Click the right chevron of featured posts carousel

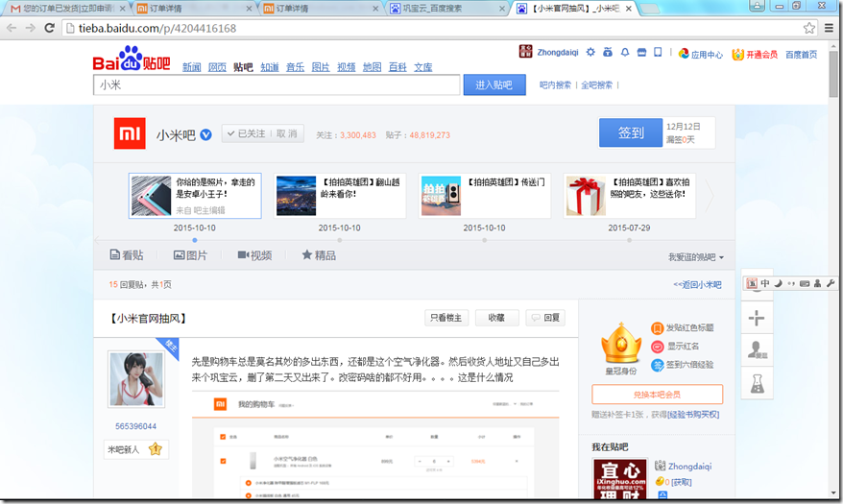point(710,196)
